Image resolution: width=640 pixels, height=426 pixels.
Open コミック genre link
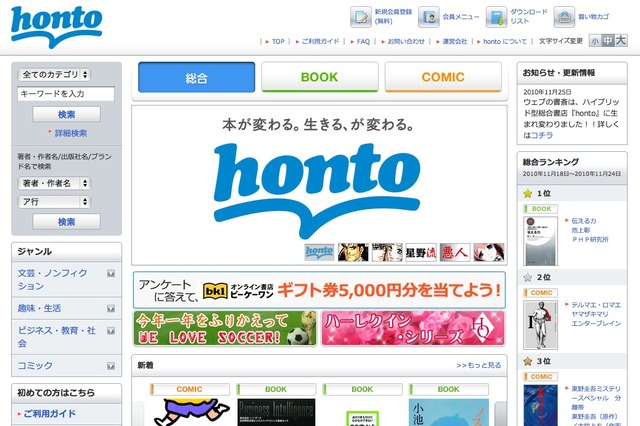point(35,366)
